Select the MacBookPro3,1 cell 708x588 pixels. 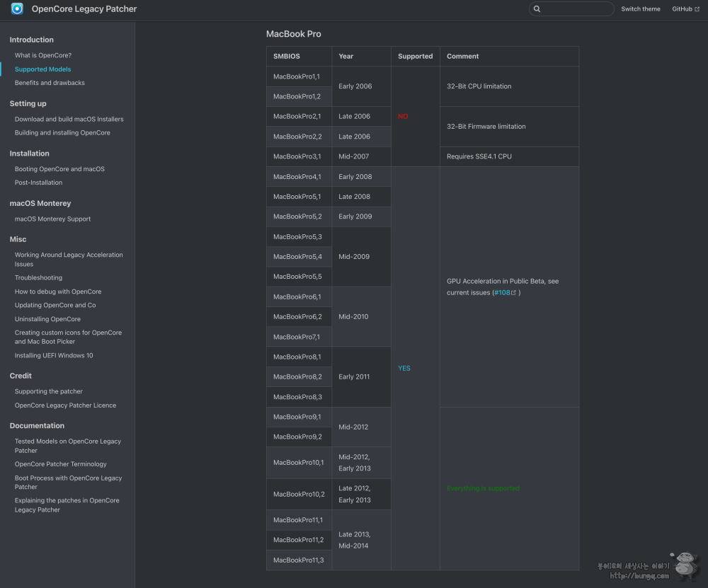click(299, 156)
